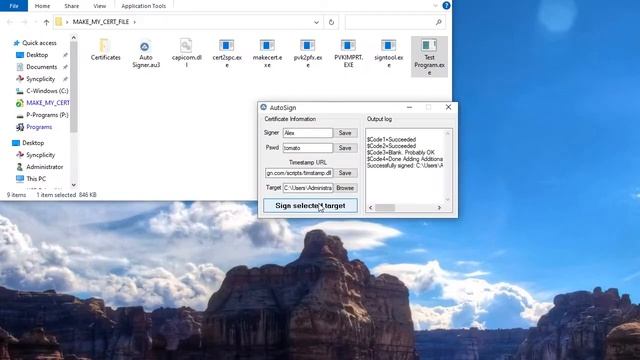
Task: Open MAKE_MY_CERT folder in navigation pane
Action: (x=47, y=103)
